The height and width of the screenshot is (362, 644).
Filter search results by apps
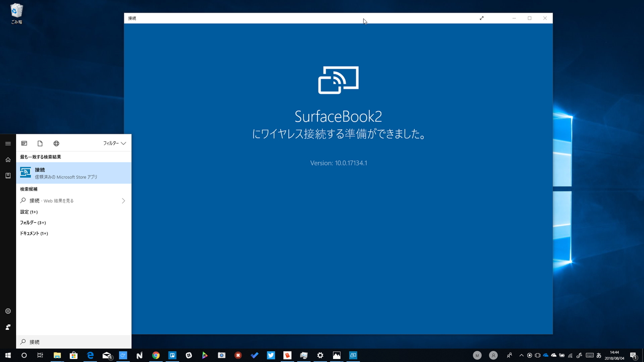(24, 143)
